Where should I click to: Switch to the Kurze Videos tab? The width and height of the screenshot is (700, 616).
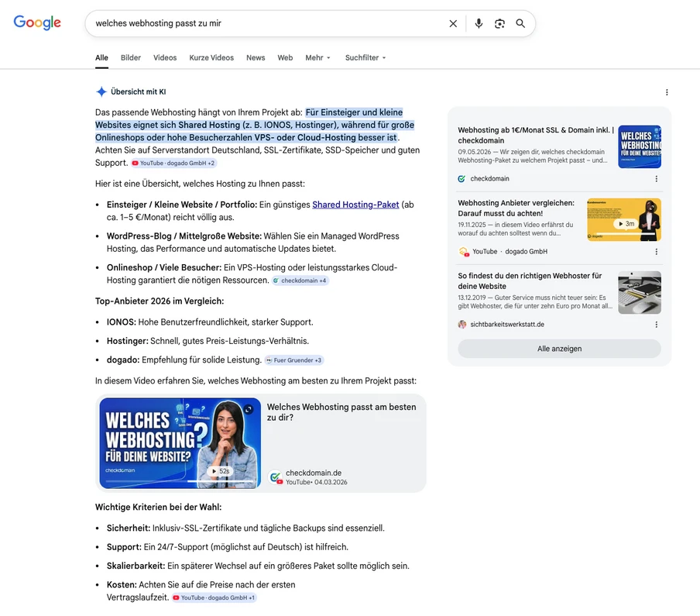click(211, 57)
